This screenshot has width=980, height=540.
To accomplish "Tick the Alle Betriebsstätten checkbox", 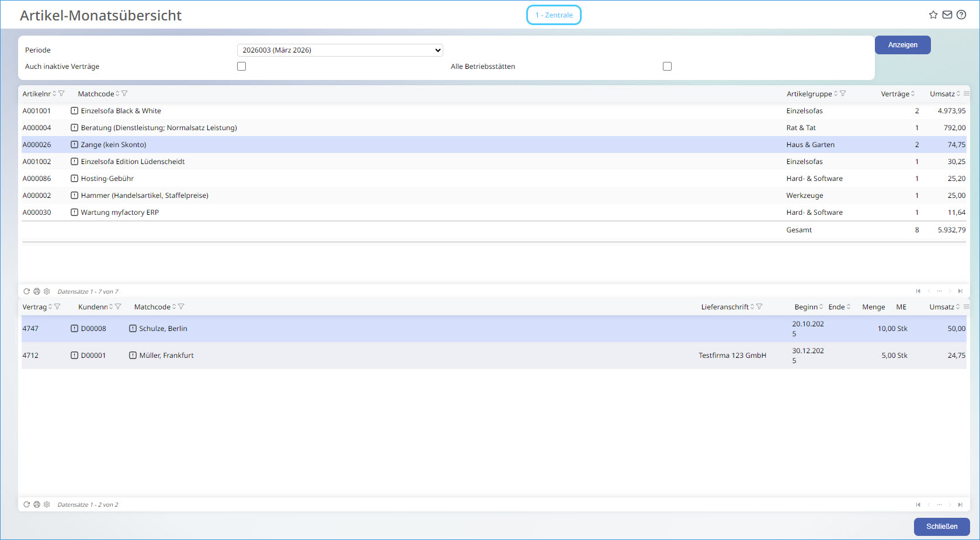I will 667,67.
